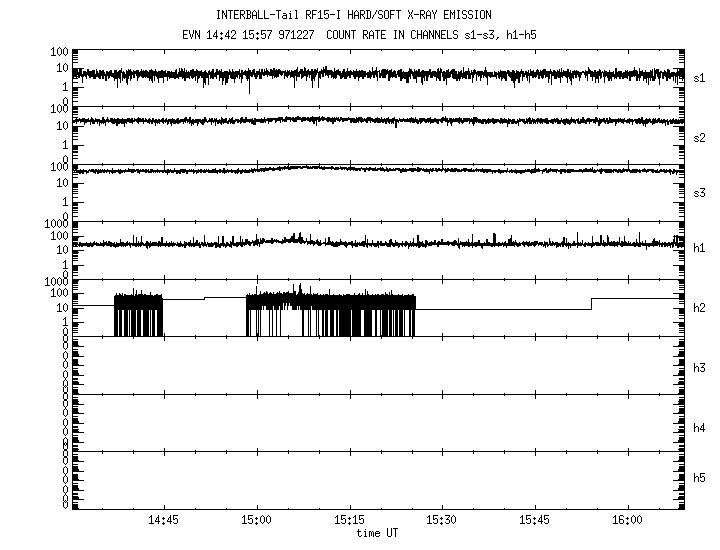The width and height of the screenshot is (720, 550).
Task: Click the first dense burst block in h2 panel
Action: pyautogui.click(x=138, y=314)
